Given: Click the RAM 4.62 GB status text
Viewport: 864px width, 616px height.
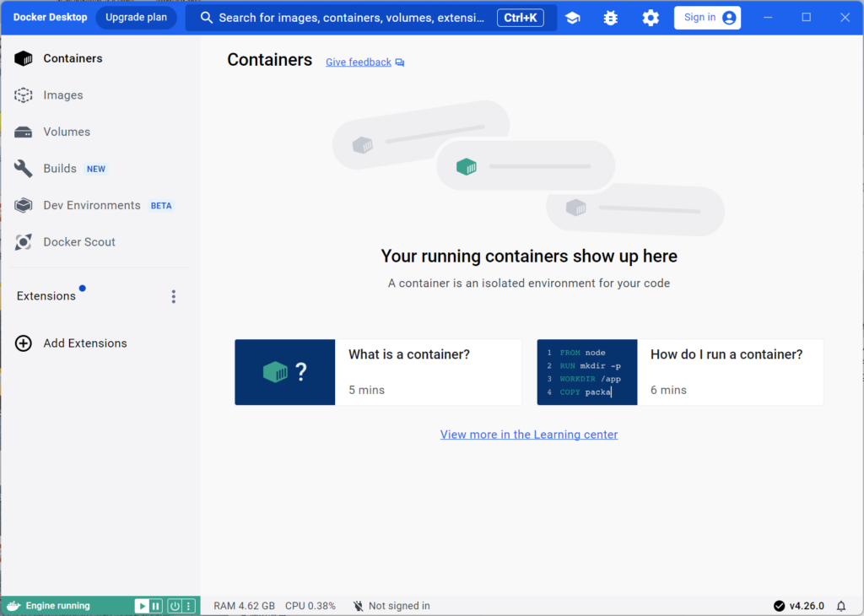Looking at the screenshot, I should 244,606.
